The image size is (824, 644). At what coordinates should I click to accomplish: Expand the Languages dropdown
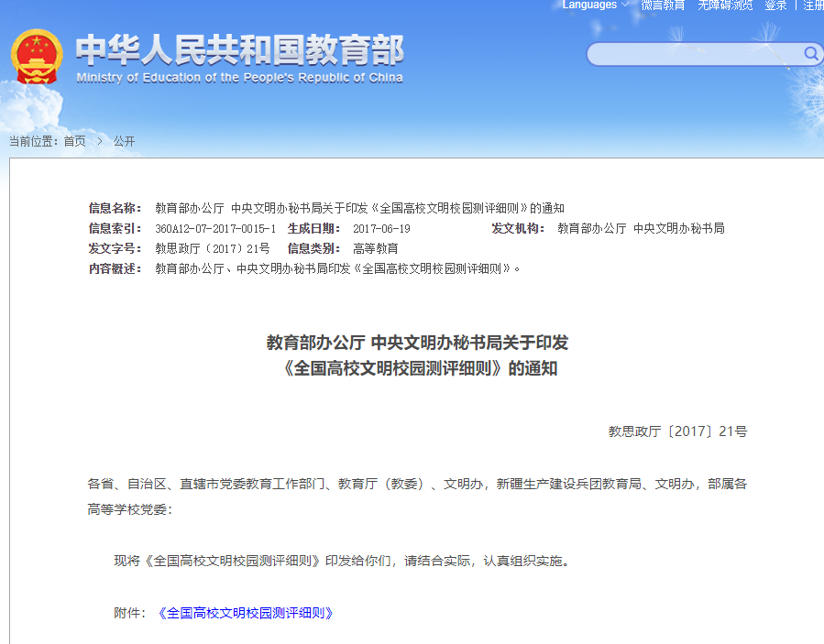point(589,5)
